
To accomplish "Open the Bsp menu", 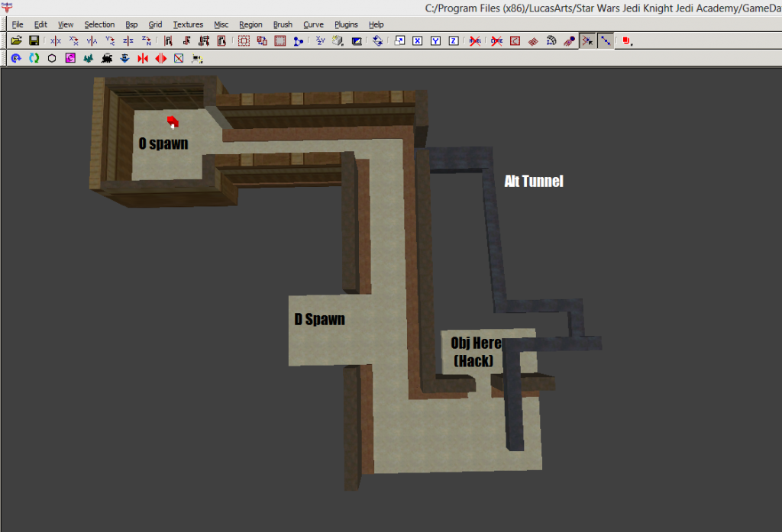I will (x=131, y=24).
